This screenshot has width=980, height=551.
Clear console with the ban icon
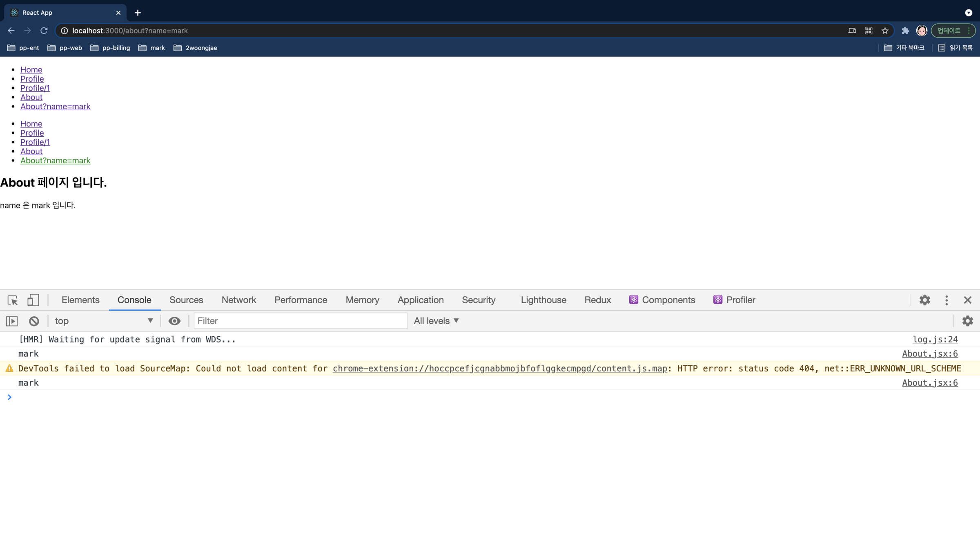pyautogui.click(x=34, y=321)
